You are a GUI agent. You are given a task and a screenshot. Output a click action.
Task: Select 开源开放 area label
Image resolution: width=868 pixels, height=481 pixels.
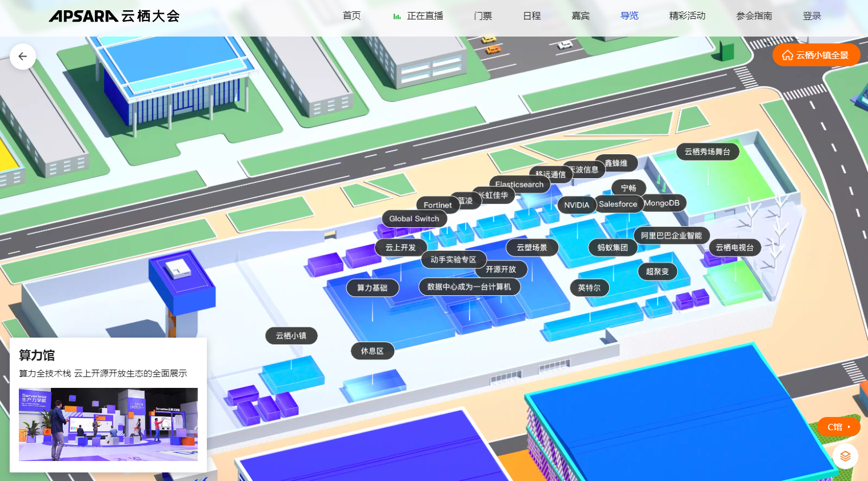[501, 269]
